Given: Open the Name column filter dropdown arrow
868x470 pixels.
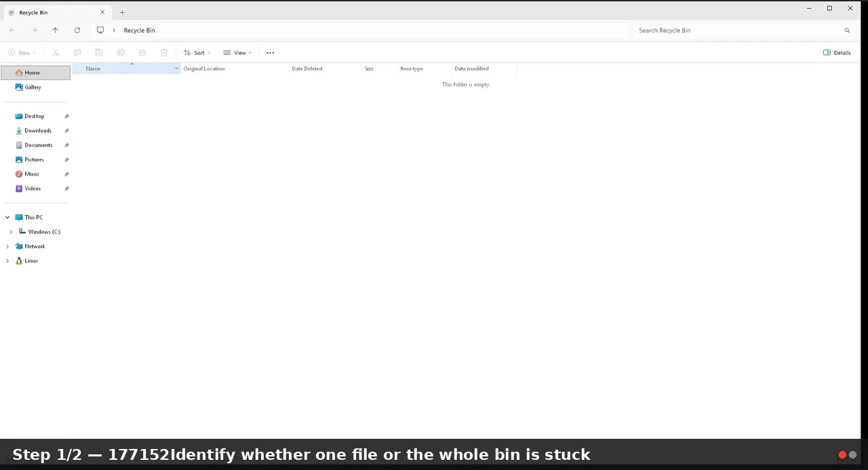Looking at the screenshot, I should 177,68.
